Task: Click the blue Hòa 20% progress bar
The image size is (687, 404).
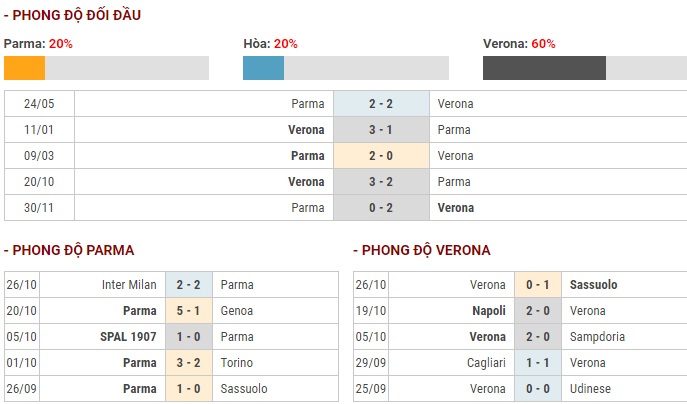Action: [x=346, y=68]
